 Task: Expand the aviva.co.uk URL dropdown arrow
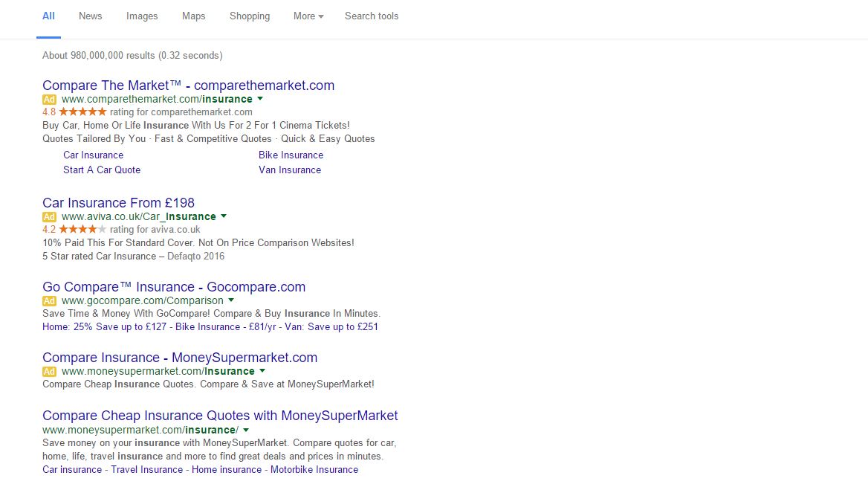pos(224,216)
